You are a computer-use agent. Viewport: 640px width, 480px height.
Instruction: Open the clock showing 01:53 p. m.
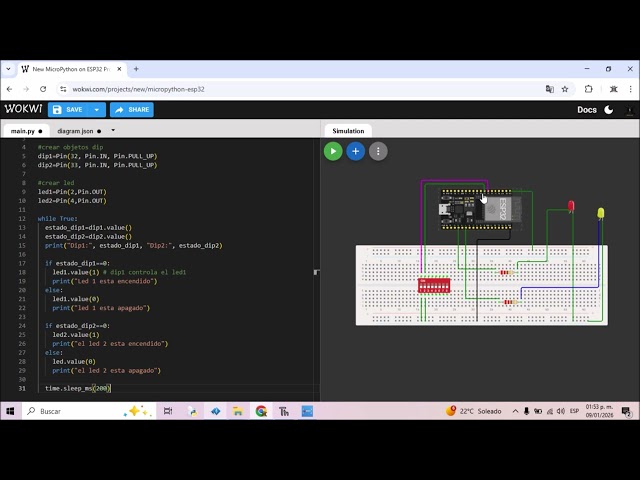coord(599,411)
